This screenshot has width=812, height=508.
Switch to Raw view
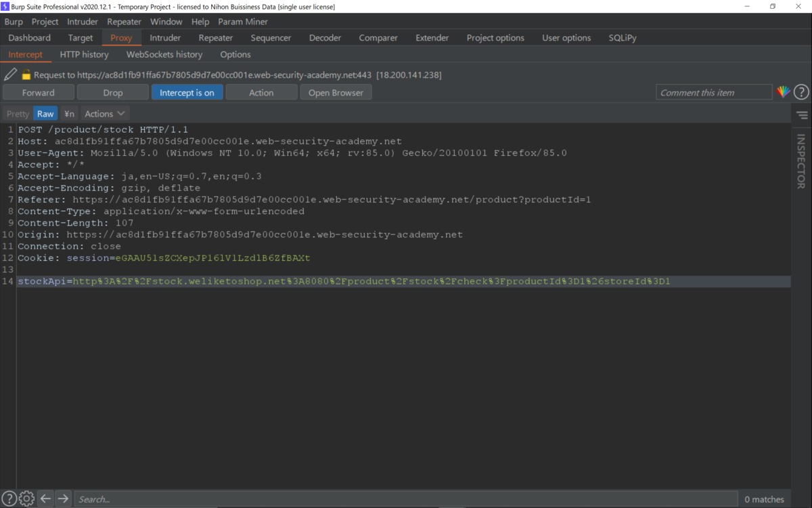point(45,114)
